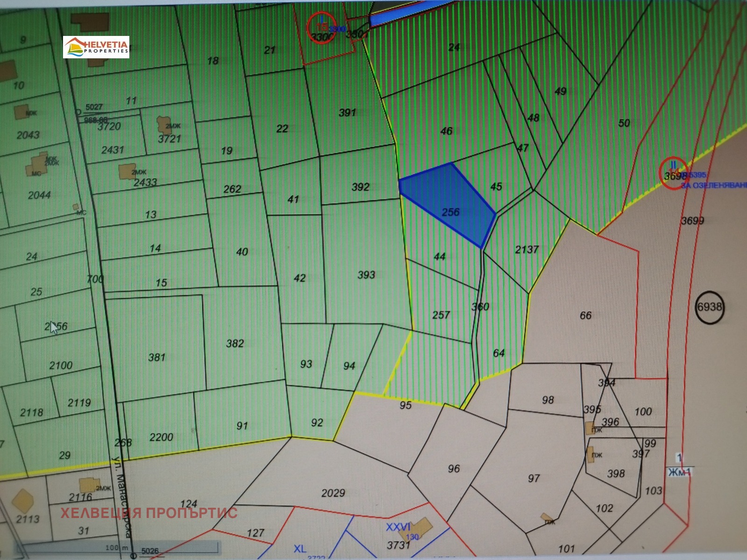Click the survey point circle labeled 5027
This screenshot has height=560, width=747.
[x=78, y=112]
